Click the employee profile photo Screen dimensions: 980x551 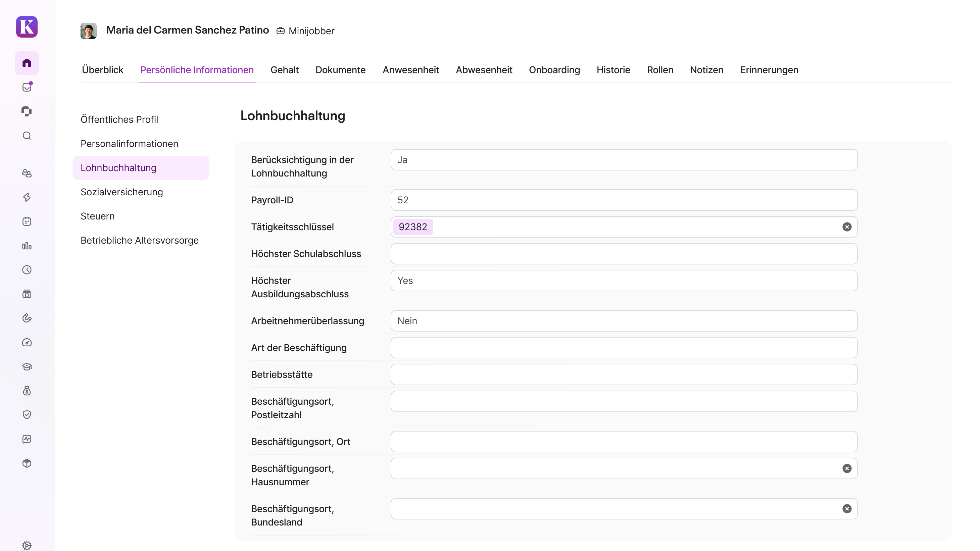click(88, 31)
